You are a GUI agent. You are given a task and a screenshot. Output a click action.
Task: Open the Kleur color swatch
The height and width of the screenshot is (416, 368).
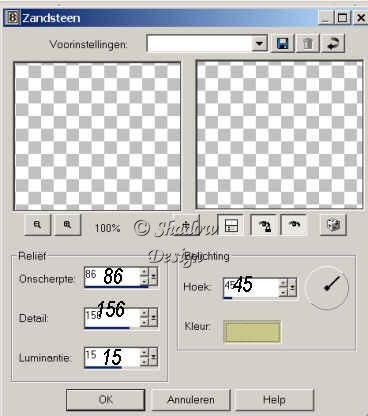tap(252, 332)
